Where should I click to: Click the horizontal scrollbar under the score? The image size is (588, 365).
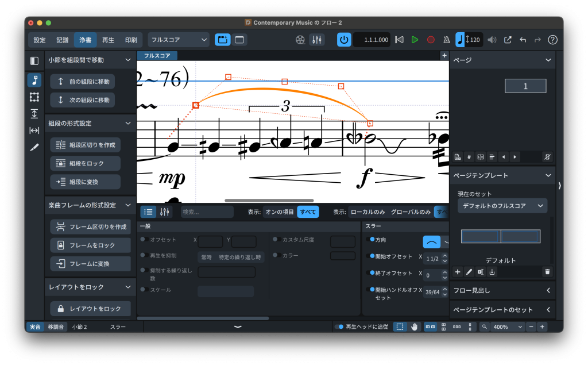tap(268, 201)
